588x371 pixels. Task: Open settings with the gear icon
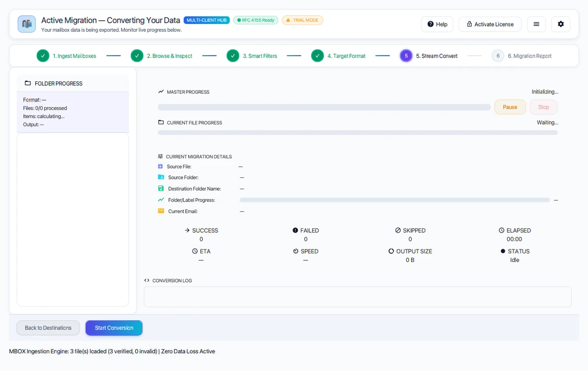click(x=561, y=24)
